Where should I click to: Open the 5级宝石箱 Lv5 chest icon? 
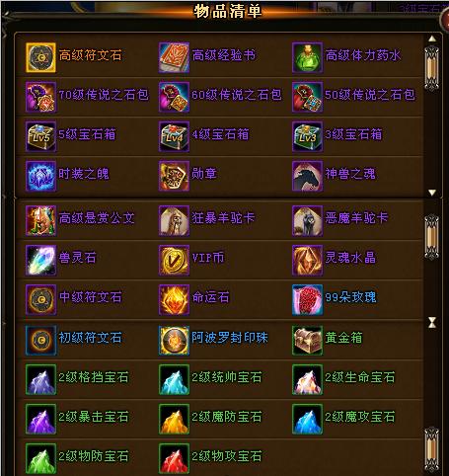pos(40,136)
